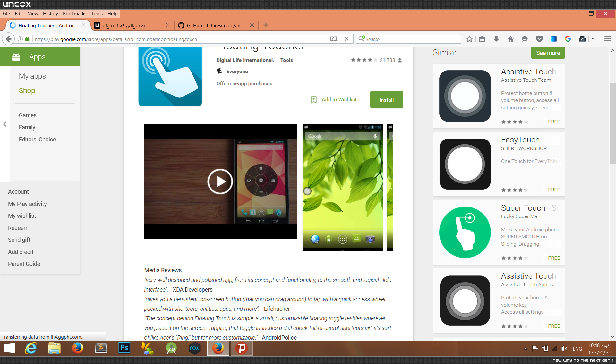Open the green leaves screenshot thumbnail

[342, 188]
